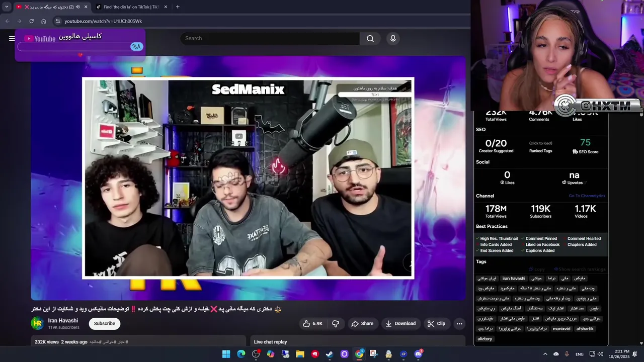This screenshot has width=644, height=362.
Task: Open Windows Start menu
Action: (226, 354)
